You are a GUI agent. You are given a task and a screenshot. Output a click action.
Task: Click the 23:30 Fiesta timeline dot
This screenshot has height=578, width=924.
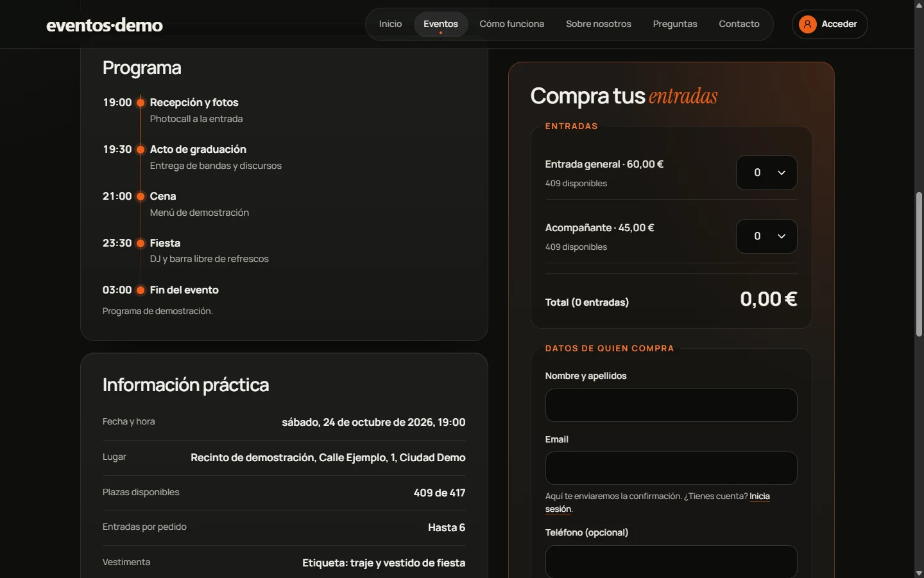(x=141, y=243)
